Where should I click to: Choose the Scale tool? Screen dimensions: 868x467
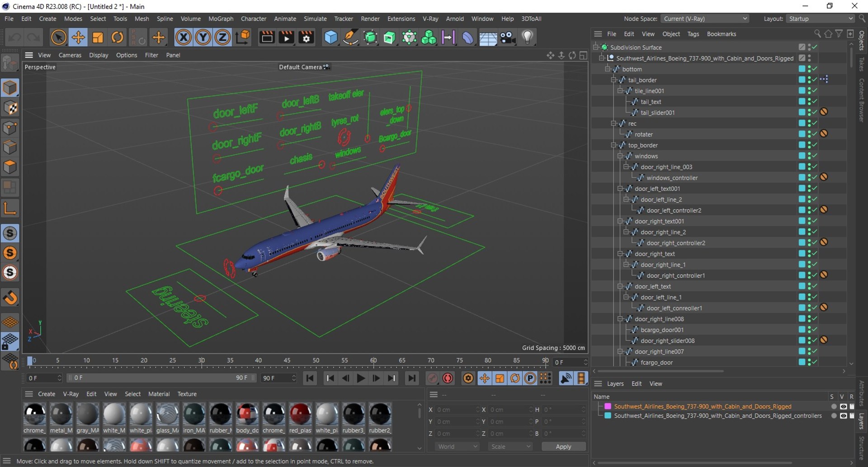click(98, 37)
